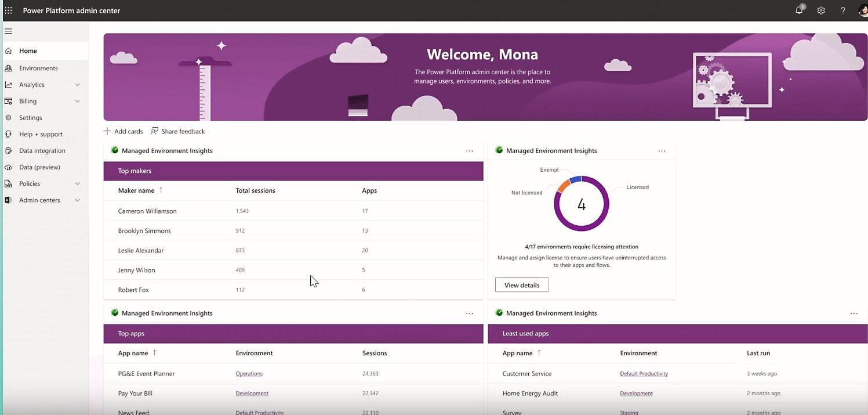Collapse the navigation hamburger menu
This screenshot has width=868, height=415.
click(8, 31)
